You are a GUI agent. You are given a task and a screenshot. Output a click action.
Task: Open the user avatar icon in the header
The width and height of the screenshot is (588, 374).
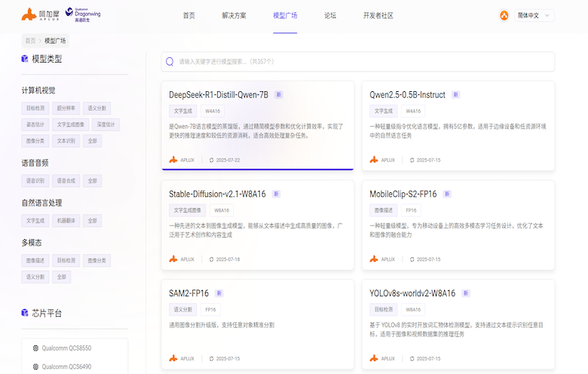(x=504, y=15)
